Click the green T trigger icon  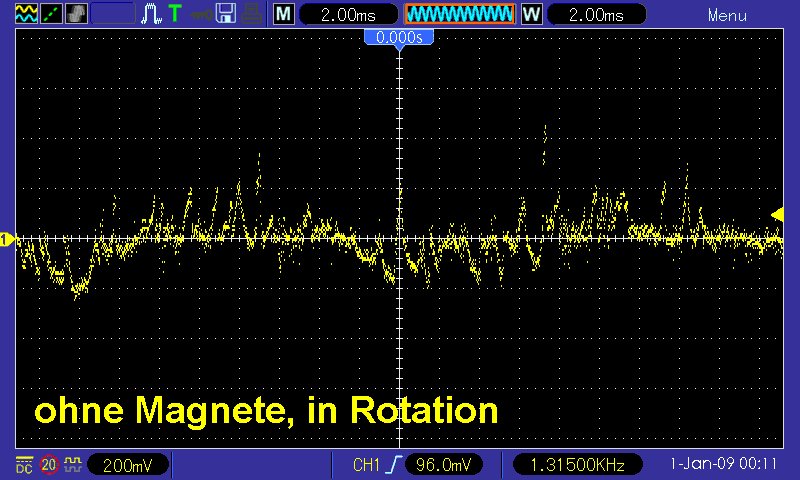(175, 14)
